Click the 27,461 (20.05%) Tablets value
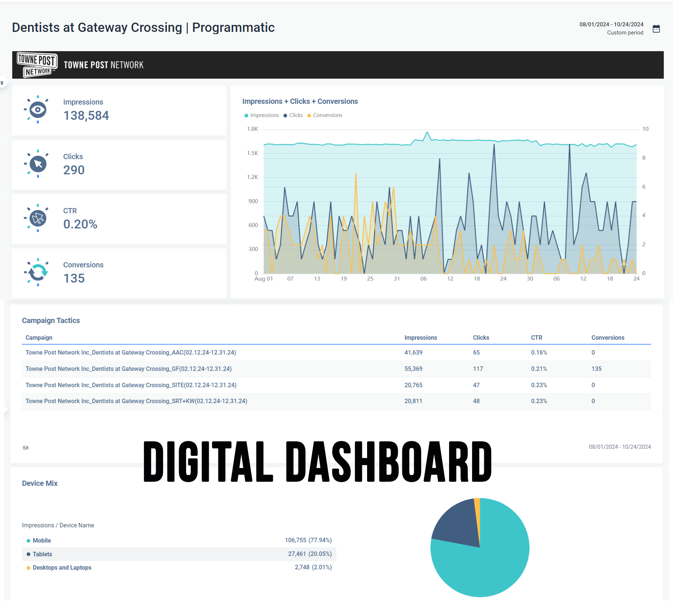 pyautogui.click(x=310, y=554)
